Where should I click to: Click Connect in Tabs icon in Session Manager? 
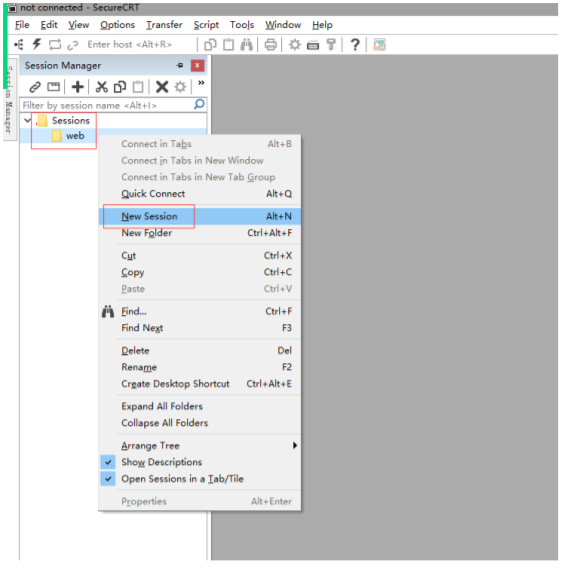54,87
